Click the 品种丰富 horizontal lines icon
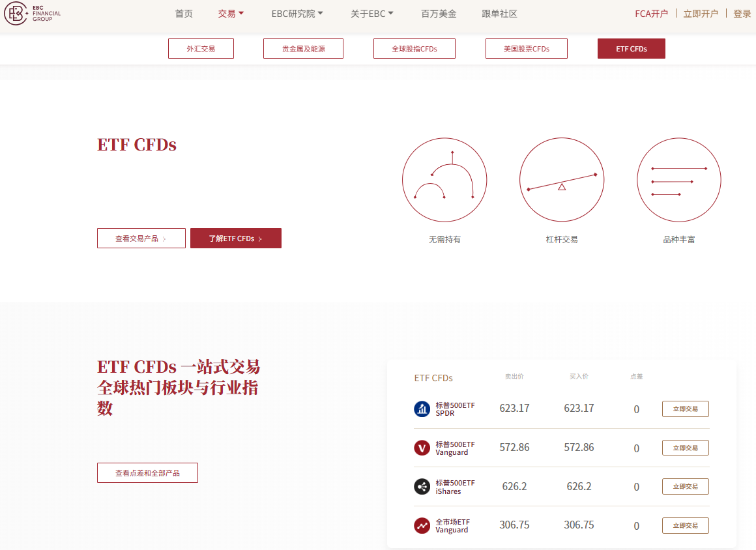Image resolution: width=756 pixels, height=550 pixels. pos(679,180)
